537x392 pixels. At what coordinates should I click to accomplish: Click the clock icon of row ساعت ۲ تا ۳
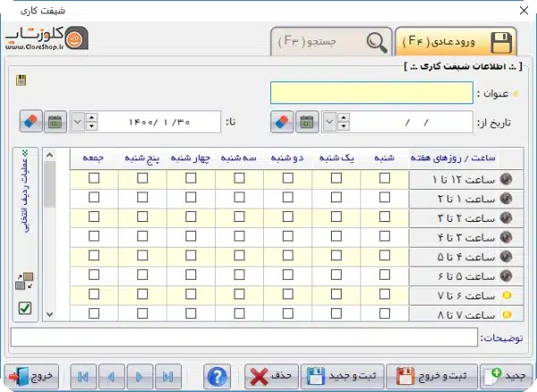pyautogui.click(x=507, y=217)
